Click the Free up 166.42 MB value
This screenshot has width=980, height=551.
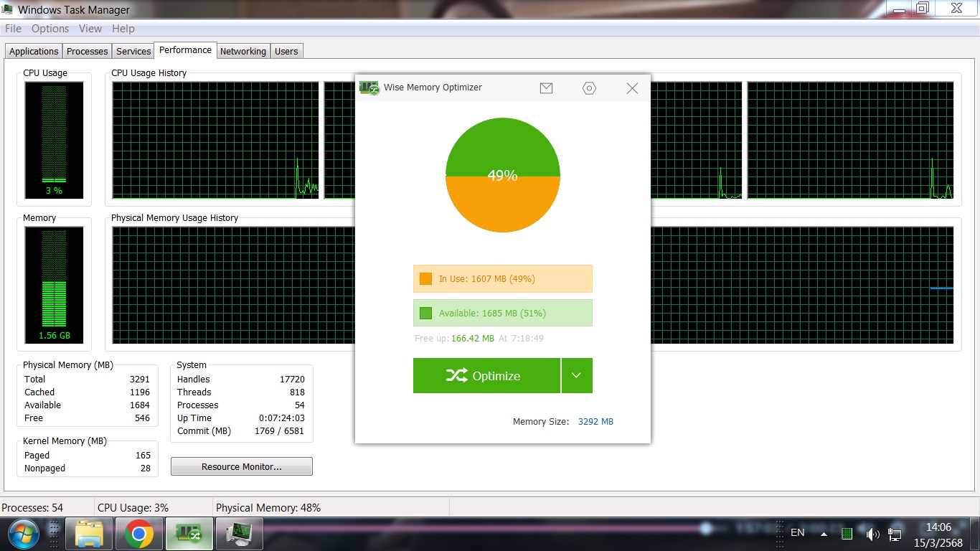click(x=473, y=338)
